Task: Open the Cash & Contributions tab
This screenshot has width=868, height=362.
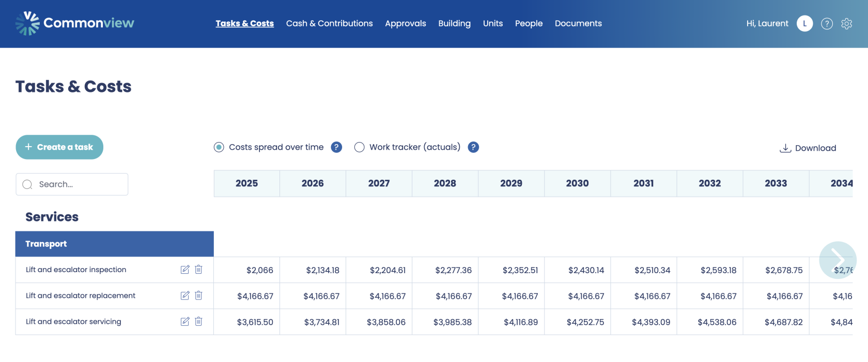Action: click(x=329, y=24)
